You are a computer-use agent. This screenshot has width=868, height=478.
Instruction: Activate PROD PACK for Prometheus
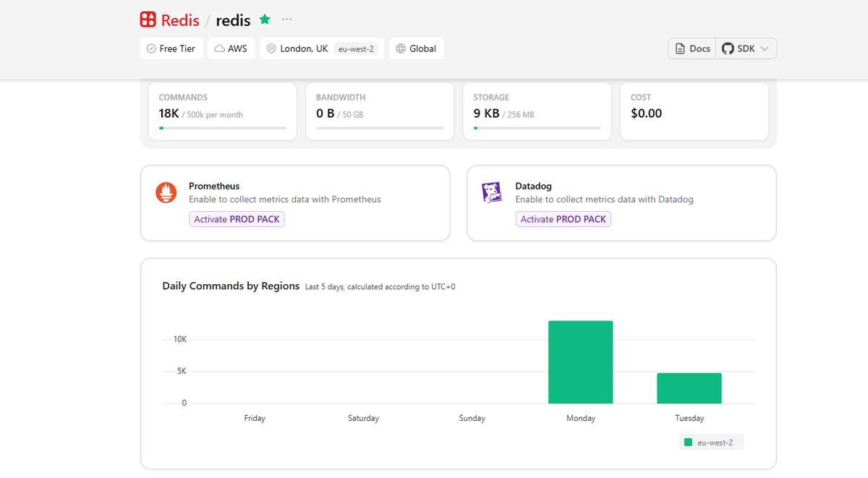(237, 219)
